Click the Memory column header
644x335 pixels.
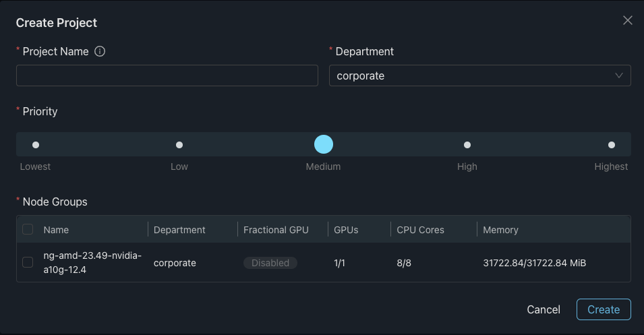point(500,230)
